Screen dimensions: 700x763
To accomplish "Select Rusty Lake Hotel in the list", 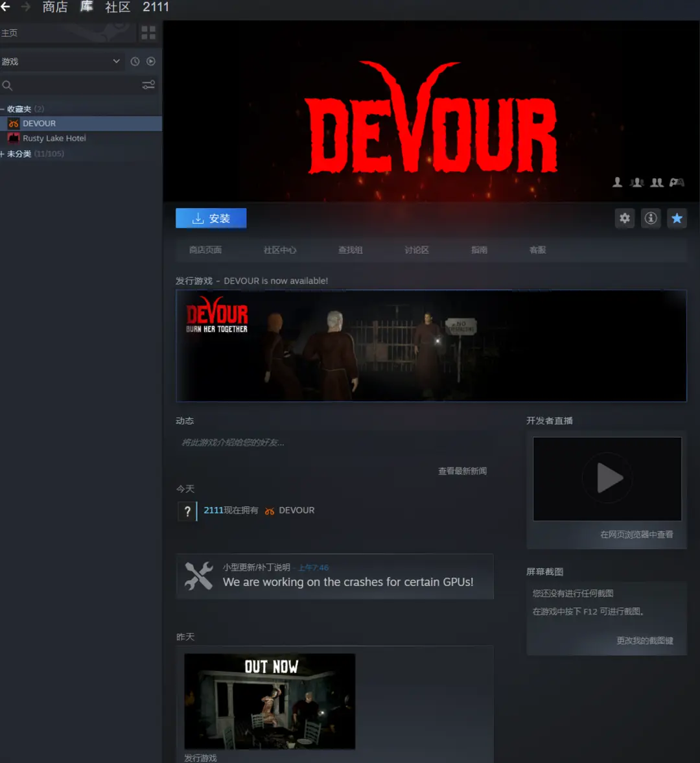I will (81, 138).
